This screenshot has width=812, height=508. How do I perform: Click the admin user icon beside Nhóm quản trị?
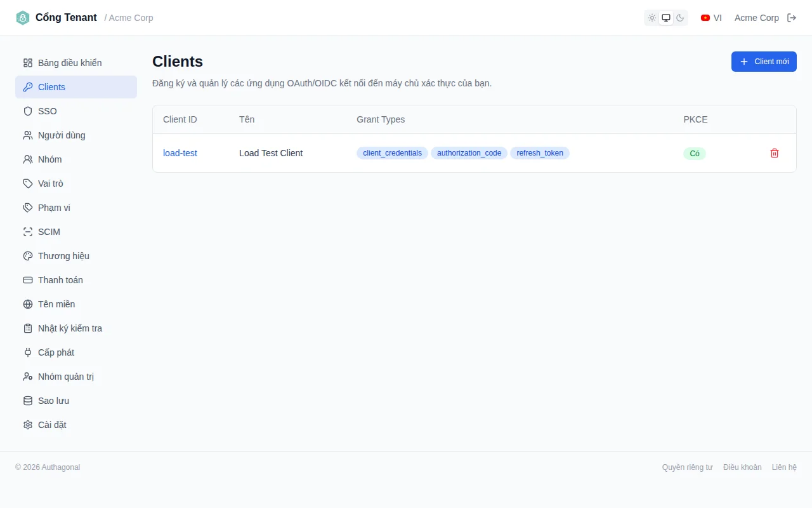(x=28, y=377)
